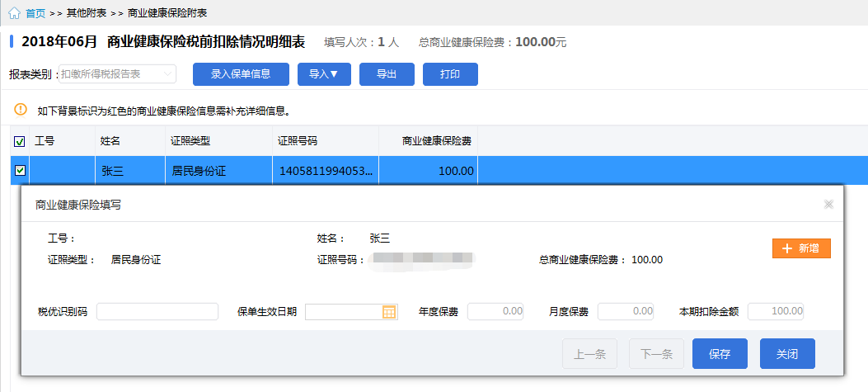Open 首页 breadcrumb link

(35, 13)
